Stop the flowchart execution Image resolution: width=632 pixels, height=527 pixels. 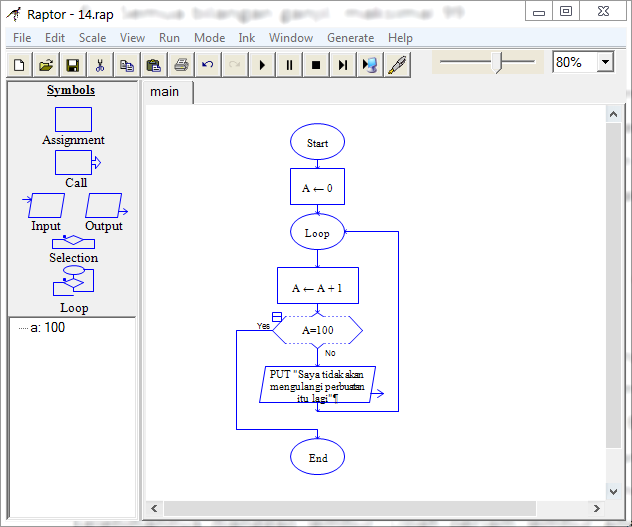(x=316, y=65)
